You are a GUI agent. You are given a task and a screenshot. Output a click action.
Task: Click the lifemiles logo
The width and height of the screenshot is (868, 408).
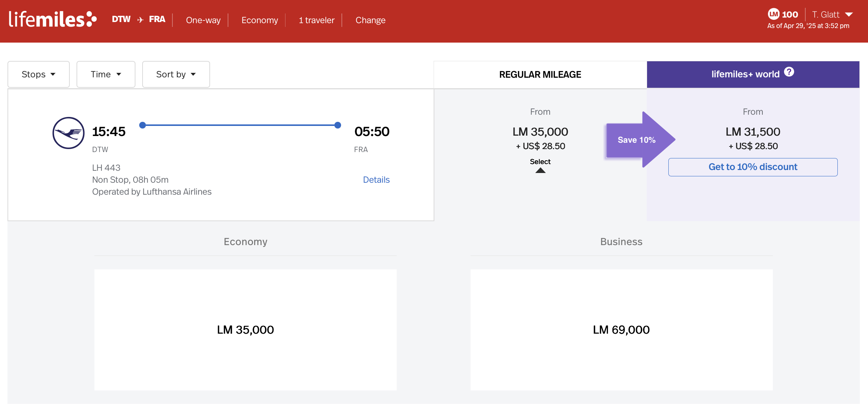[x=53, y=19]
